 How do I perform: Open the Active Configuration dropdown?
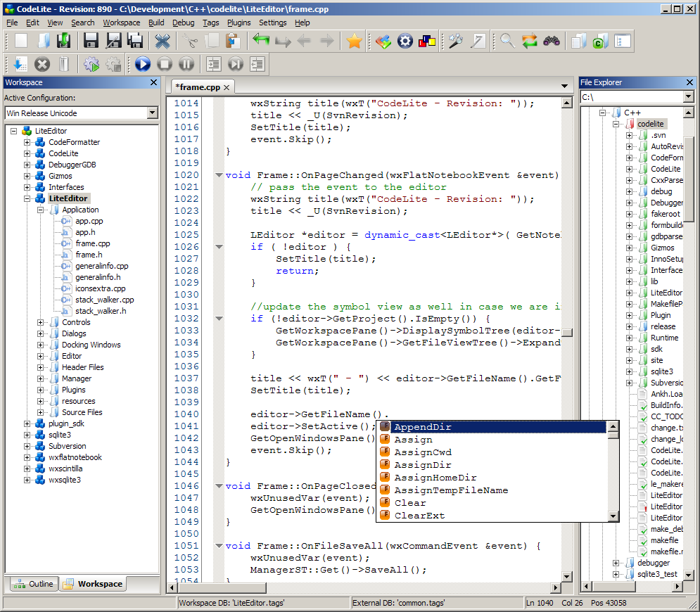point(153,113)
